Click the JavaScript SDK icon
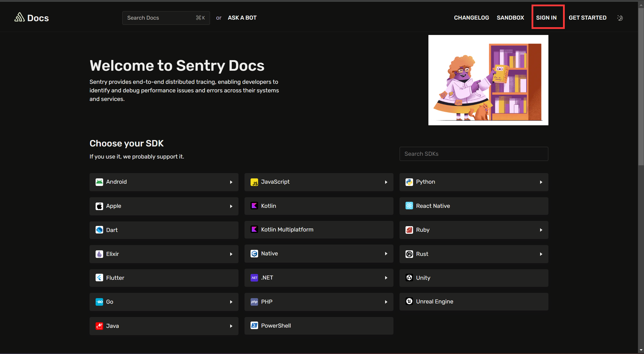The image size is (644, 354). tap(254, 182)
